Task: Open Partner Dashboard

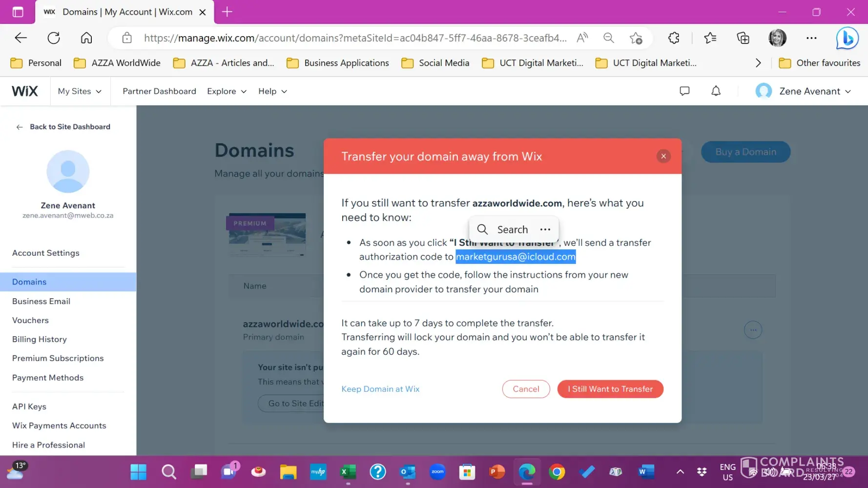Action: pyautogui.click(x=159, y=91)
